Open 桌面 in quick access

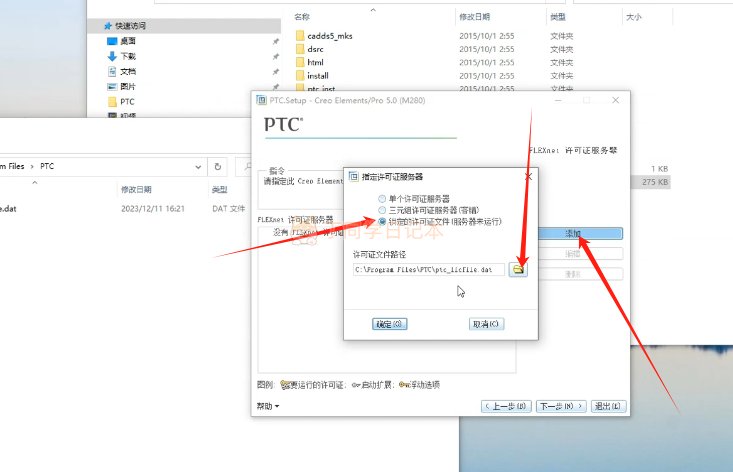[x=128, y=41]
